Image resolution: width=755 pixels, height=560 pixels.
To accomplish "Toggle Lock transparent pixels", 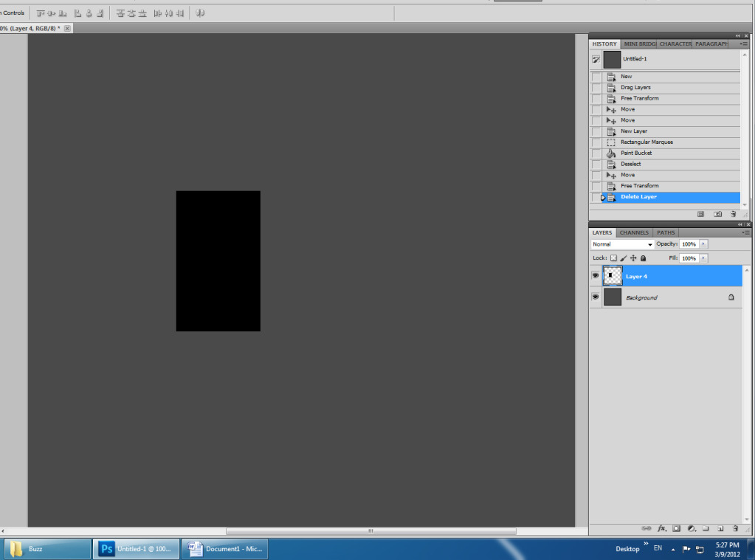I will click(613, 258).
